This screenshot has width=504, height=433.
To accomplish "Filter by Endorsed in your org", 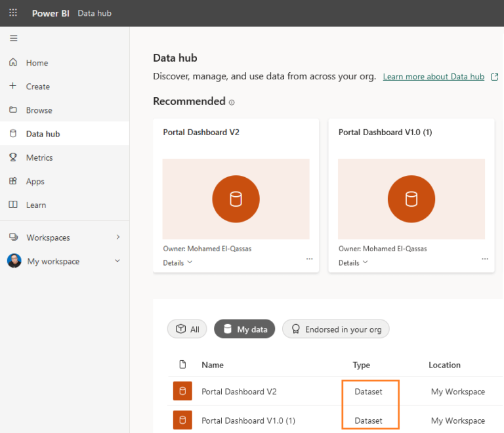I will [336, 329].
